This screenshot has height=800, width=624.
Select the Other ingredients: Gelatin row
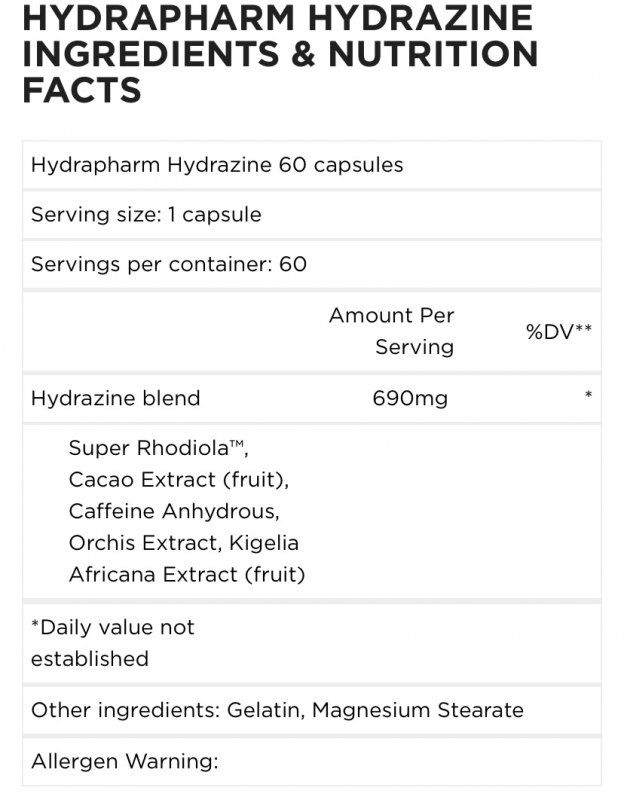[x=312, y=710]
